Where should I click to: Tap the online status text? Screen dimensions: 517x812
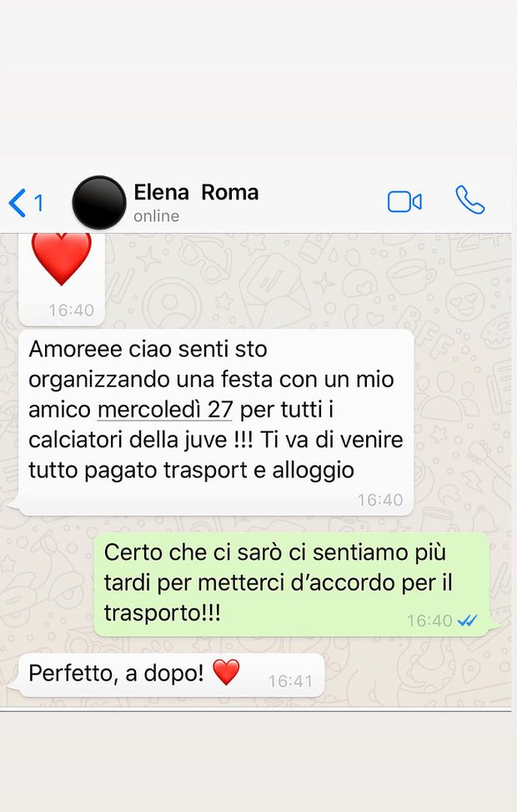tap(156, 216)
